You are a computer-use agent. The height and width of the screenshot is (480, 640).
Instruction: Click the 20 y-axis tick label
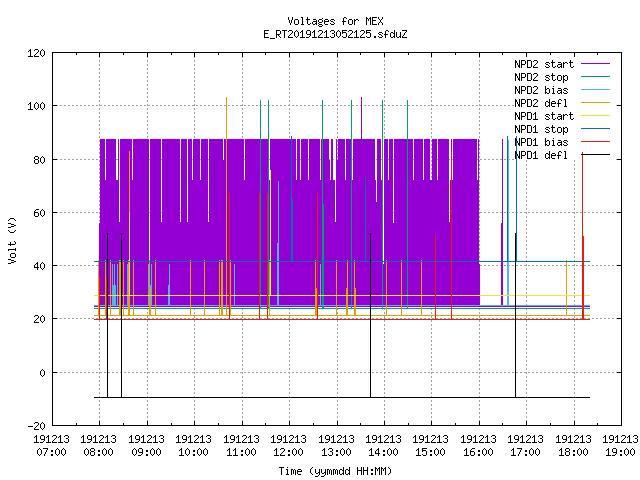tap(39, 319)
